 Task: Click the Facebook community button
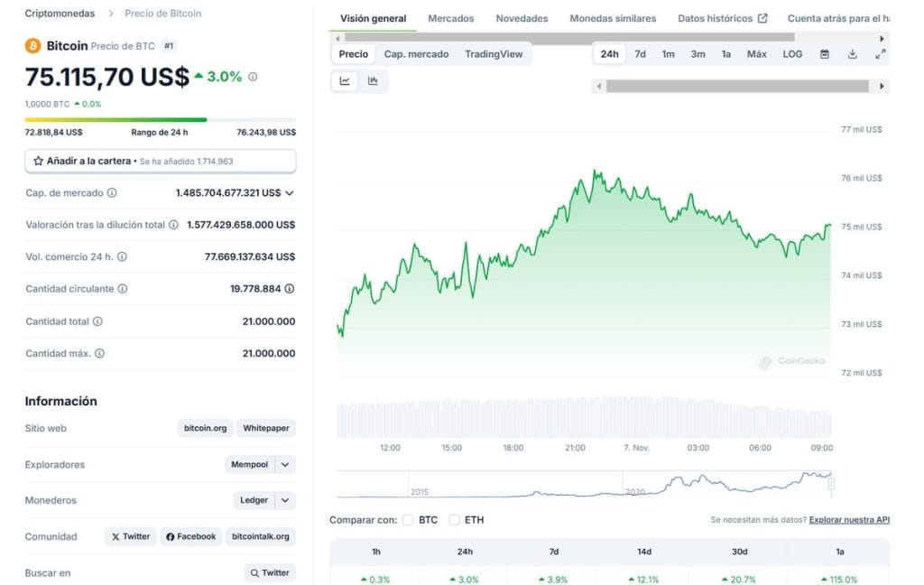pyautogui.click(x=191, y=536)
